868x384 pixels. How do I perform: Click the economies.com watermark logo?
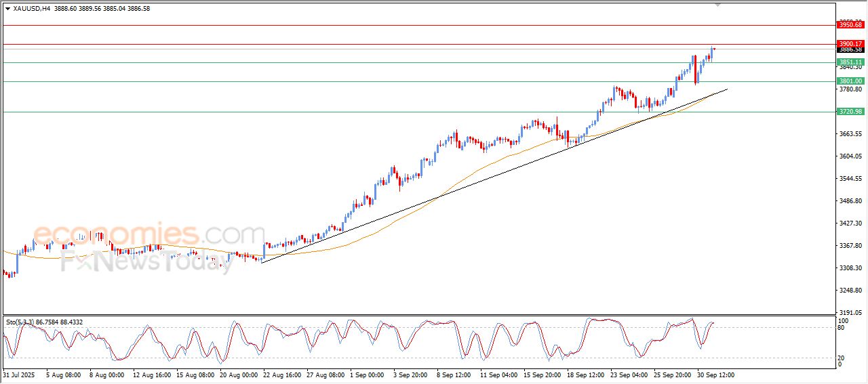tap(149, 235)
